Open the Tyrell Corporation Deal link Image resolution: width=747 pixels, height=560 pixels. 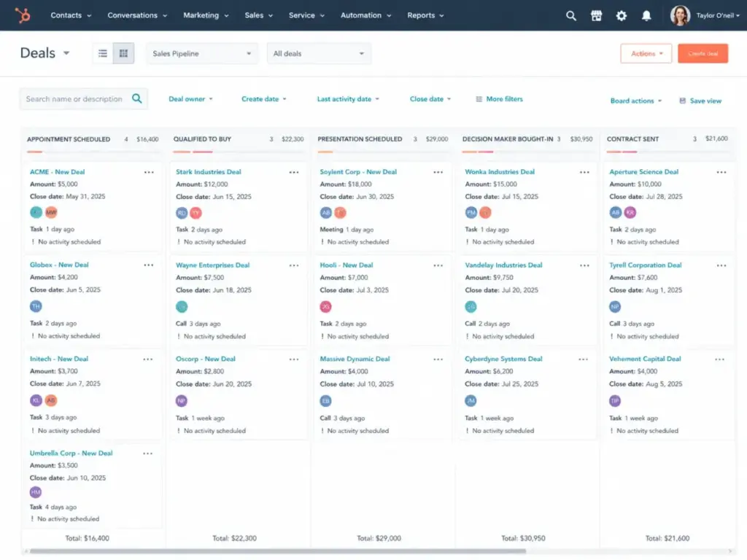click(646, 265)
